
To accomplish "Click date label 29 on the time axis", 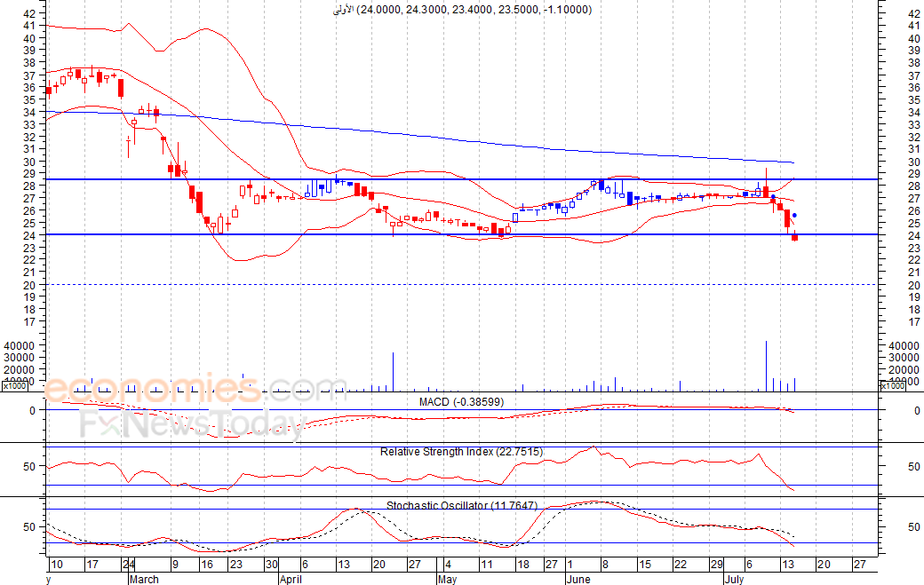I will click(716, 565).
